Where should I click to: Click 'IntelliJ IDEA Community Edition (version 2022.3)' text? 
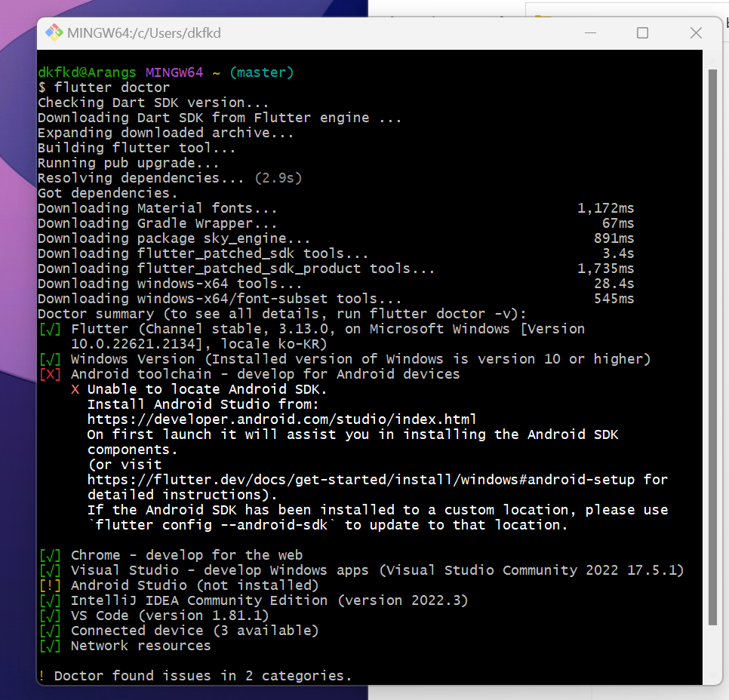click(x=269, y=600)
